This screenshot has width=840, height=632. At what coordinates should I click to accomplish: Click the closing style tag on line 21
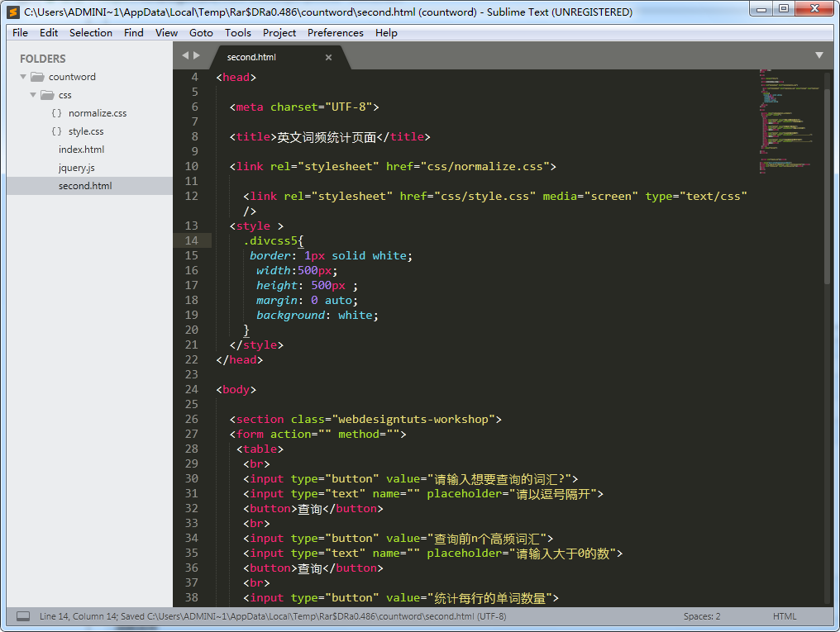pyautogui.click(x=256, y=345)
